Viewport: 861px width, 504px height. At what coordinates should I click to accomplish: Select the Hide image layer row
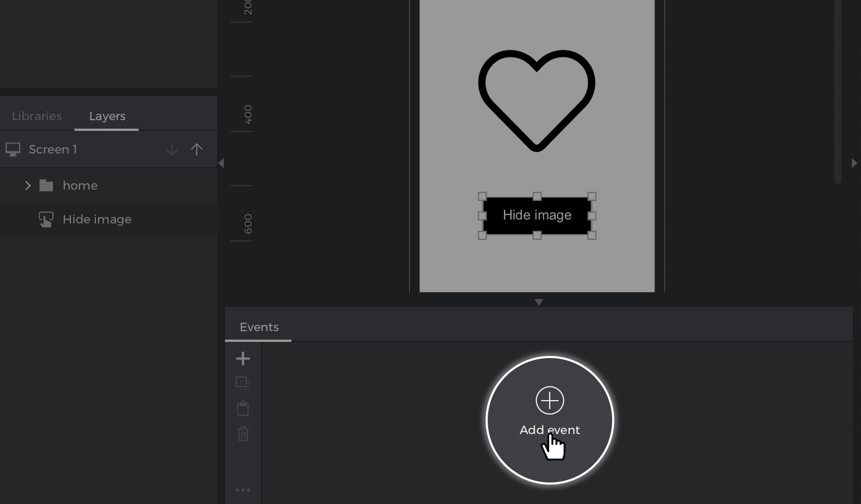tap(108, 219)
